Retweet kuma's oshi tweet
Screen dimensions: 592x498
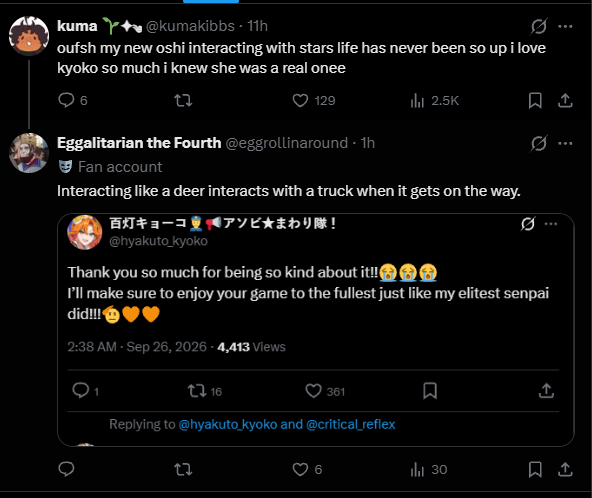tap(183, 100)
